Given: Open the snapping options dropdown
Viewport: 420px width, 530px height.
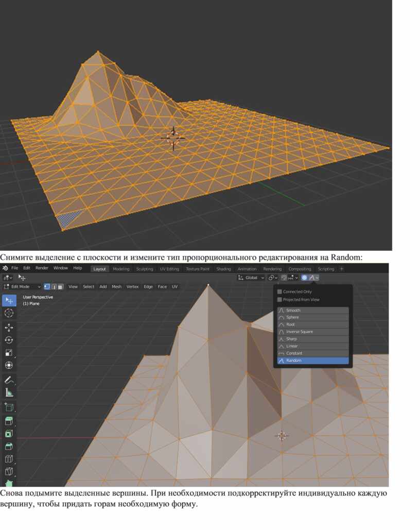Looking at the screenshot, I should pos(293,278).
